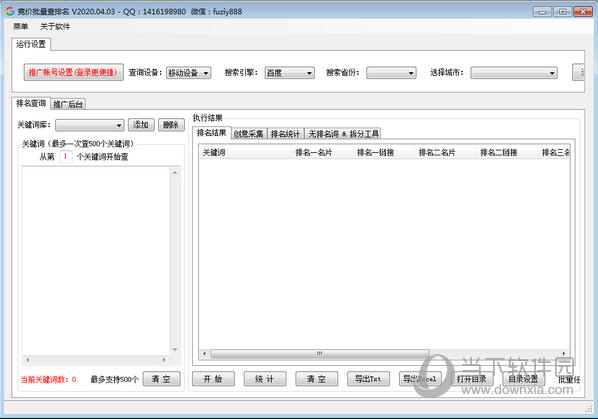
Task: Open the 查询设备 device dropdown
Action: click(x=188, y=73)
